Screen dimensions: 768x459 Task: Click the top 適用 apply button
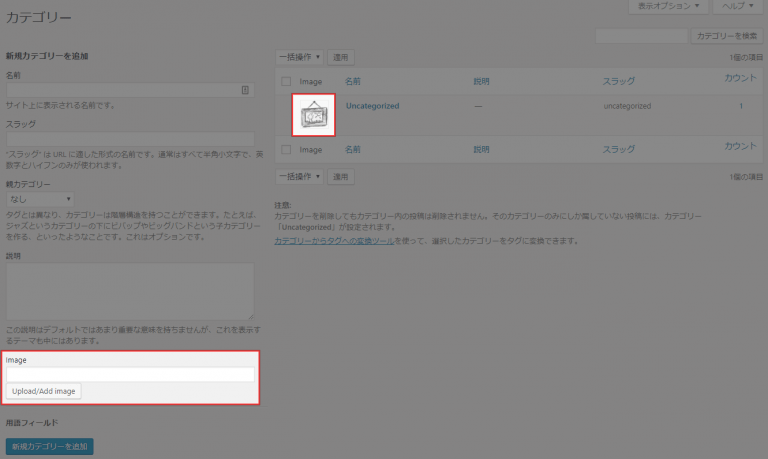pos(341,58)
